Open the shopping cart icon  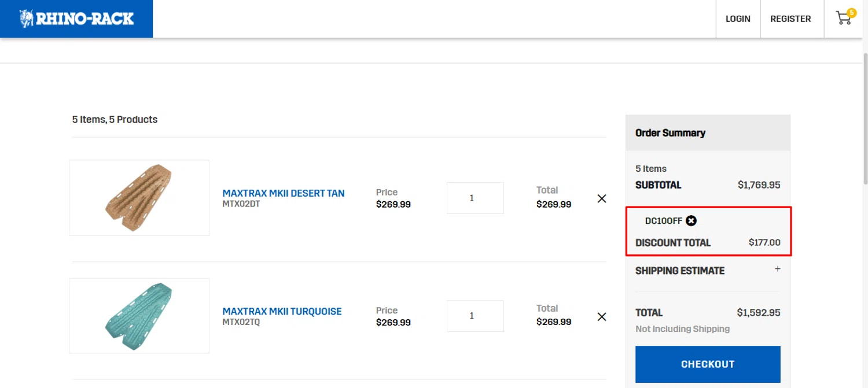[x=843, y=19]
